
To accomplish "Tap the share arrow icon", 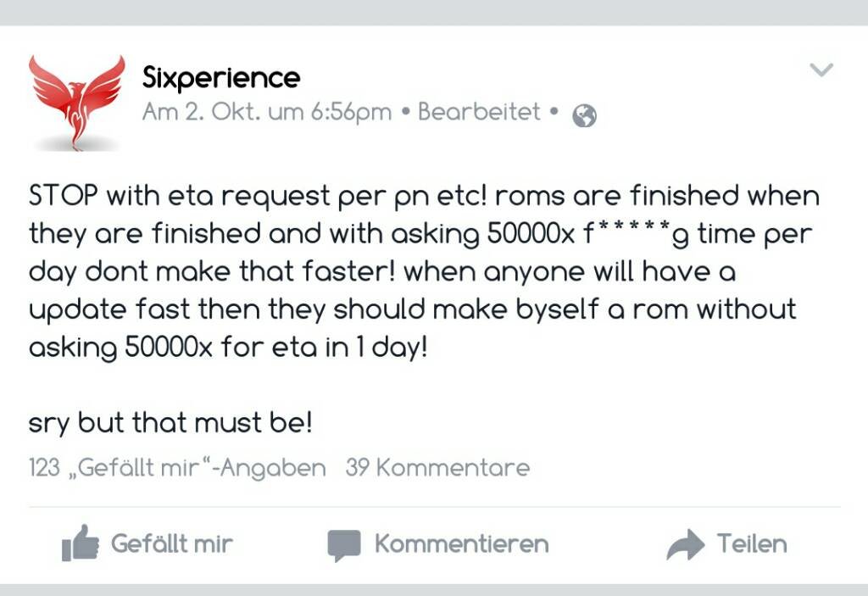I will 685,544.
